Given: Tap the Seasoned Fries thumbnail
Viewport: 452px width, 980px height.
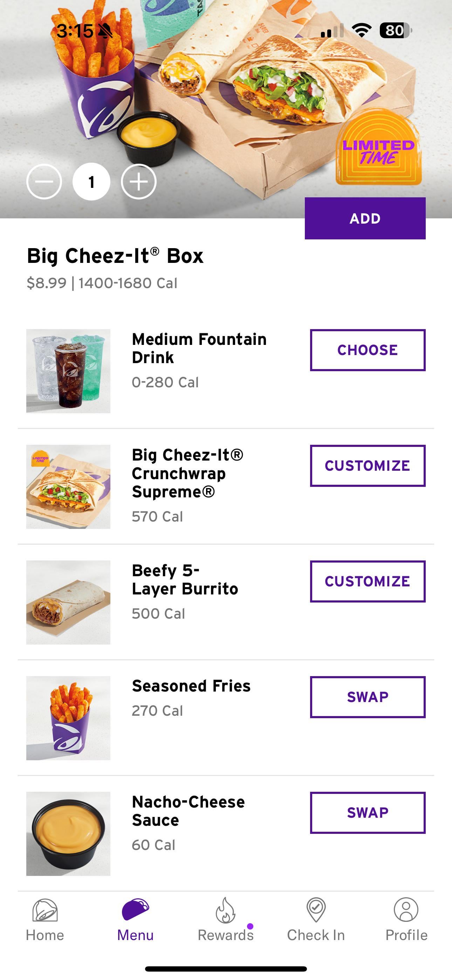Looking at the screenshot, I should [x=68, y=718].
